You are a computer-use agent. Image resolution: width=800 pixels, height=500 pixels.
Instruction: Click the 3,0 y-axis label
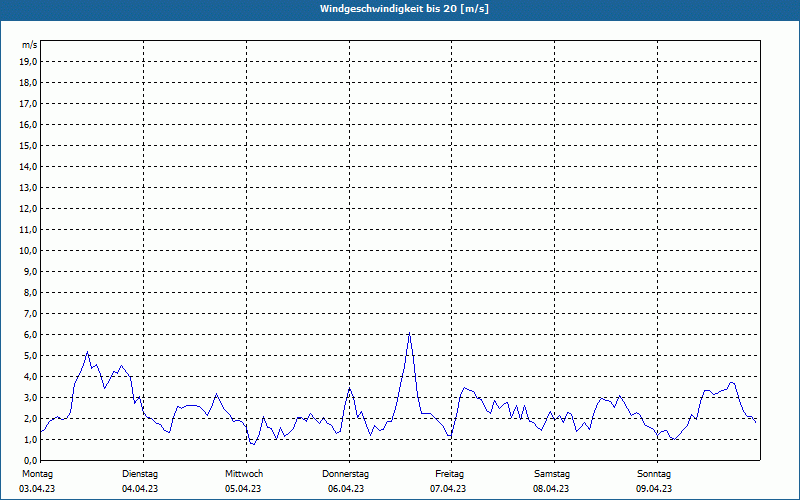coord(30,397)
